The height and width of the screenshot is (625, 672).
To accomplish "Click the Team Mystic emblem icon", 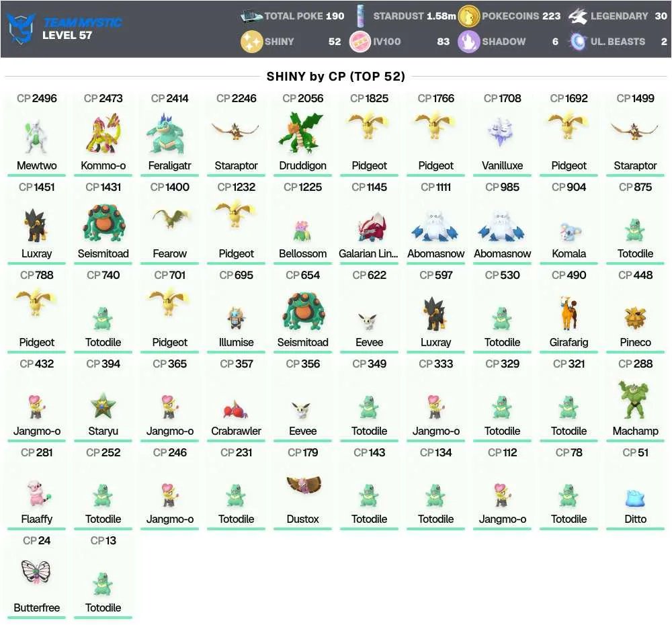I will [x=20, y=28].
